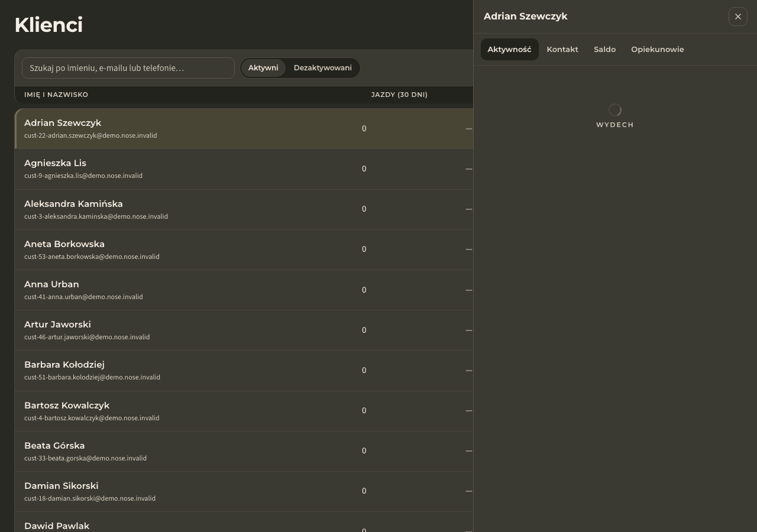Click the rides count in Anna Urban row
Image resolution: width=757 pixels, height=532 pixels.
tap(364, 290)
